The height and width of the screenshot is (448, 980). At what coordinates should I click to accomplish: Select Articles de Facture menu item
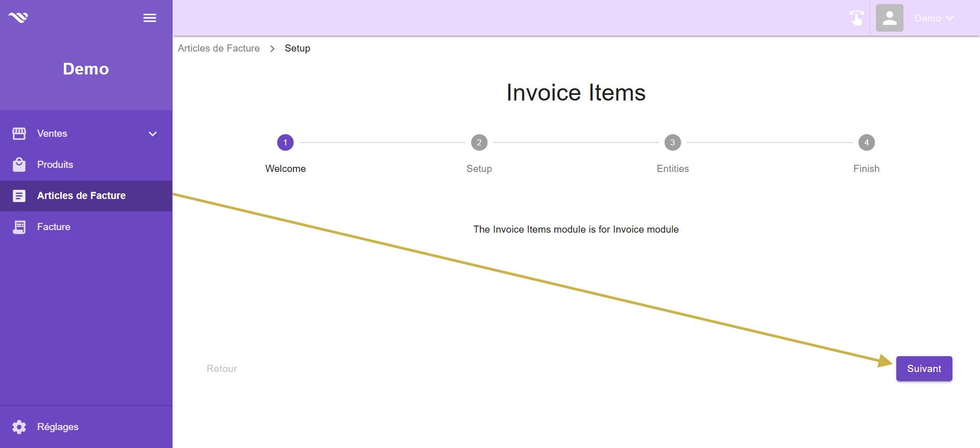[x=86, y=196]
